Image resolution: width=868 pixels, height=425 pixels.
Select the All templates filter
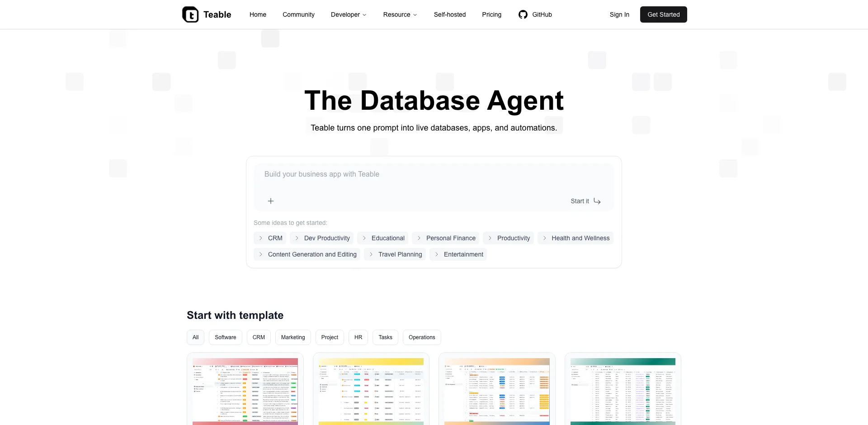click(x=195, y=337)
